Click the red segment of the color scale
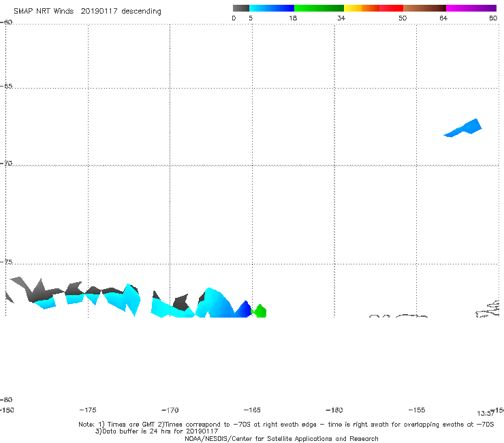This screenshot has width=504, height=443. 391,8
